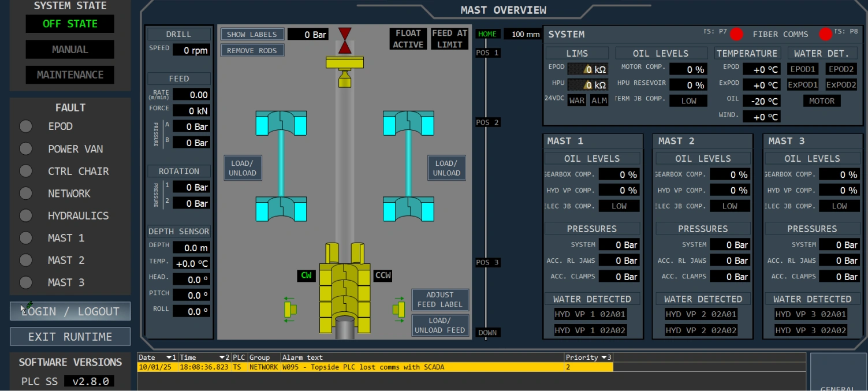868x391 pixels.
Task: Click the red valve symbol above the drill head
Action: pyautogui.click(x=345, y=40)
